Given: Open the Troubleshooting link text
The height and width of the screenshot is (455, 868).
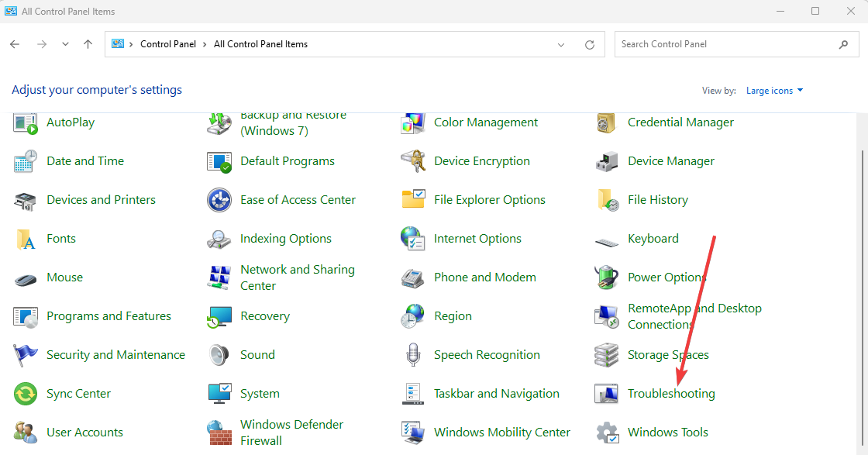Looking at the screenshot, I should tap(671, 394).
